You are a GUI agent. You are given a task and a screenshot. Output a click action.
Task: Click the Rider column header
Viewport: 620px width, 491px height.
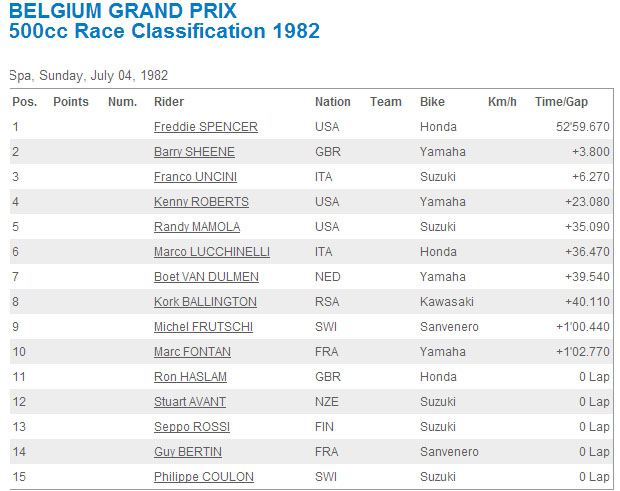[x=169, y=102]
